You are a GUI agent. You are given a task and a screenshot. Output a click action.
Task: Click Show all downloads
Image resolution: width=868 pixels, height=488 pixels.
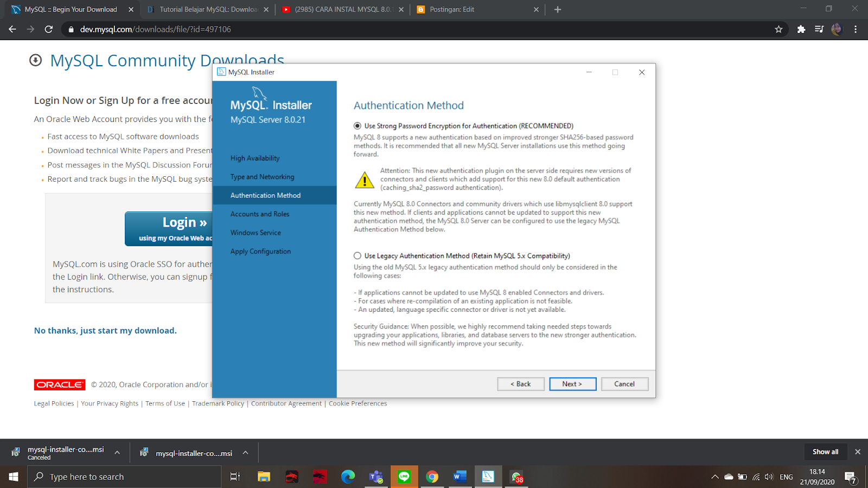coord(825,452)
